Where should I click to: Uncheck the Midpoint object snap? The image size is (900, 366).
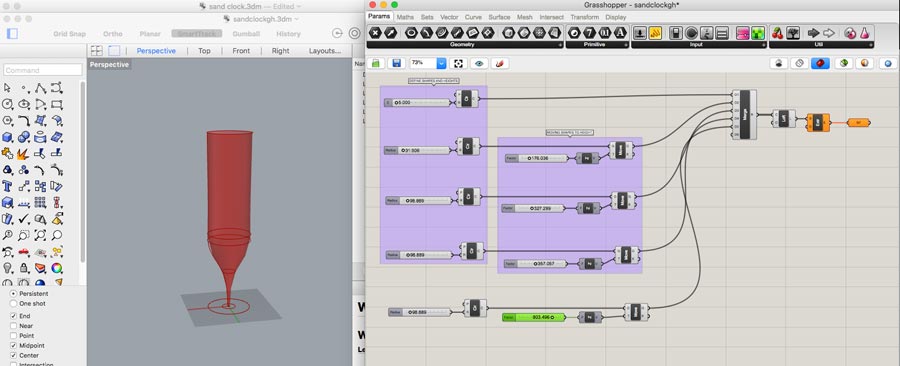14,346
